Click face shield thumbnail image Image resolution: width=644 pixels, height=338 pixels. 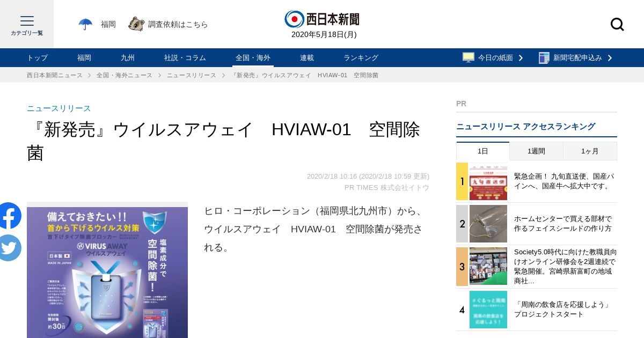(488, 224)
